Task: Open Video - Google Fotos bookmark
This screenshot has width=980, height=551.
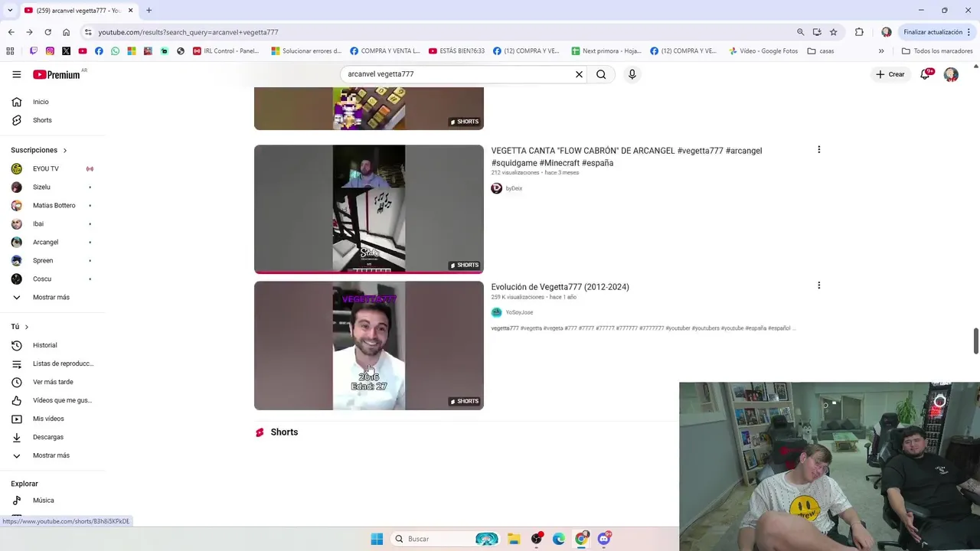Action: click(x=763, y=51)
